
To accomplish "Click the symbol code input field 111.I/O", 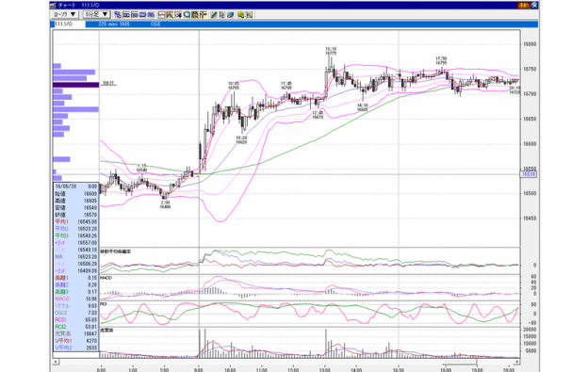I will pos(70,24).
